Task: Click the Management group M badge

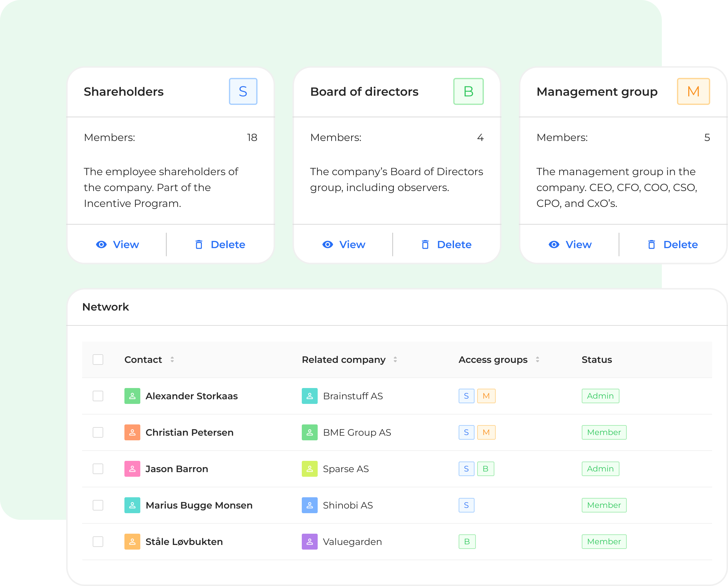Action: tap(693, 91)
